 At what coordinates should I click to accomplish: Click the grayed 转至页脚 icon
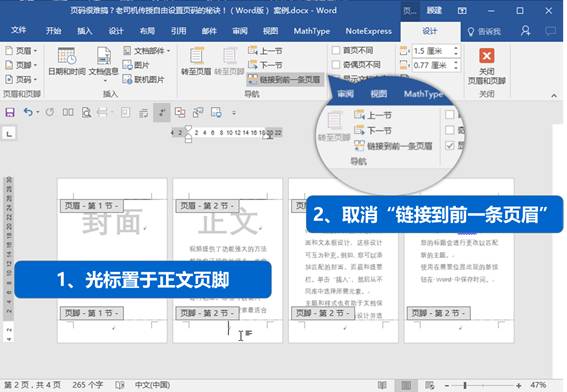pyautogui.click(x=229, y=61)
